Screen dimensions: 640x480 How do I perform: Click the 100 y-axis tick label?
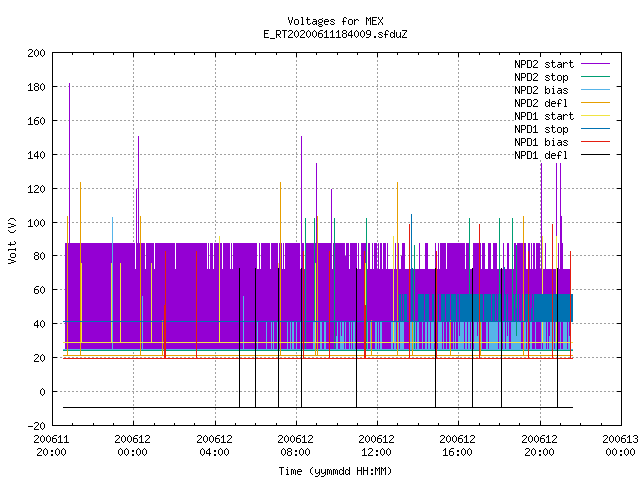point(36,223)
